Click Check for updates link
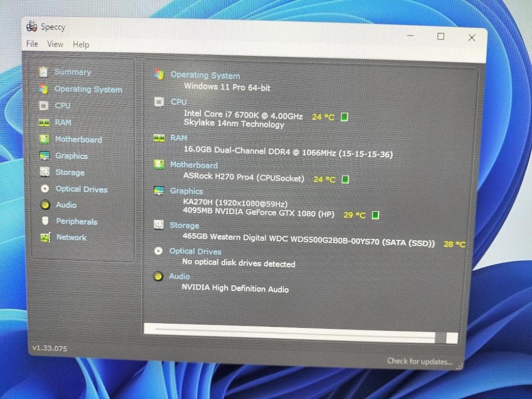This screenshot has width=532, height=399. (x=419, y=361)
